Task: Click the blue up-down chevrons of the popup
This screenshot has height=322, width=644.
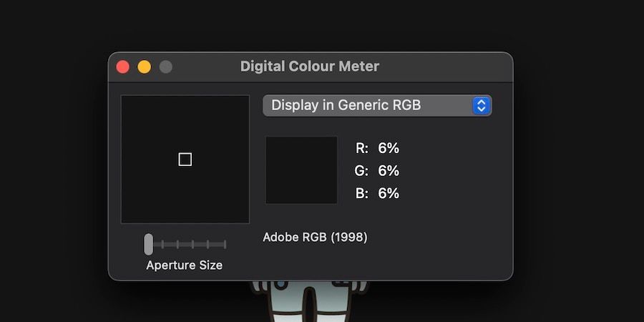Action: tap(482, 105)
